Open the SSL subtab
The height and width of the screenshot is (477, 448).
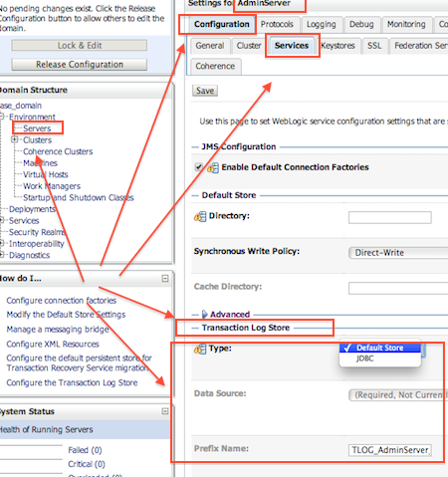[x=374, y=46]
